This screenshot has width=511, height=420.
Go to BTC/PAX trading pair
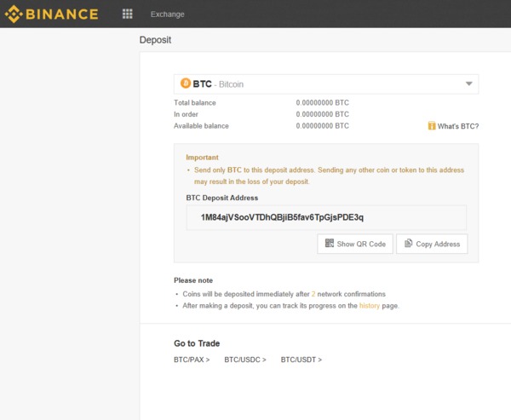tap(192, 360)
